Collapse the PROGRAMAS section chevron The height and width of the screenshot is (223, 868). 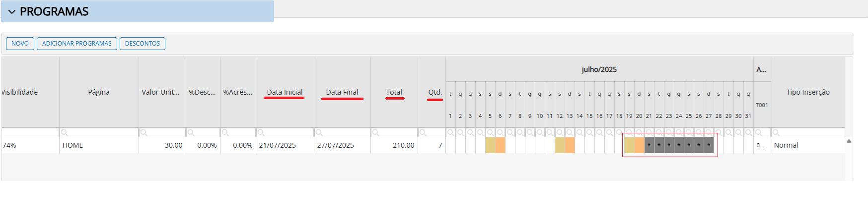[12, 12]
